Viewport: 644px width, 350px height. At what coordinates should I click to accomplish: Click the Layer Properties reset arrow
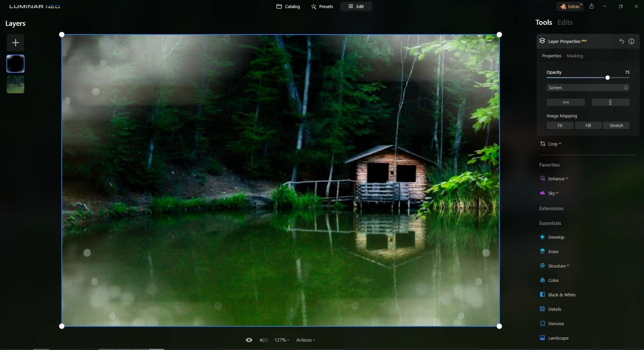[x=622, y=41]
